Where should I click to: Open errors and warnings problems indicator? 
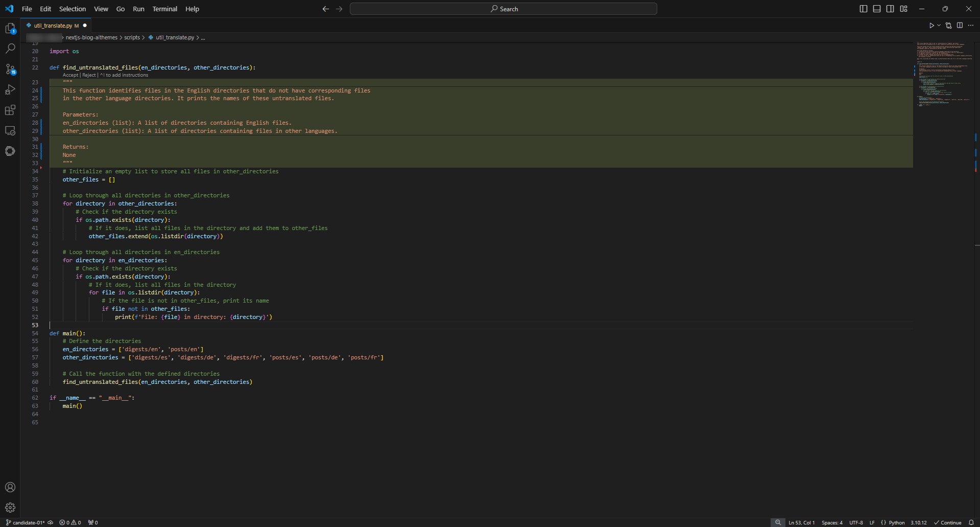(70, 522)
